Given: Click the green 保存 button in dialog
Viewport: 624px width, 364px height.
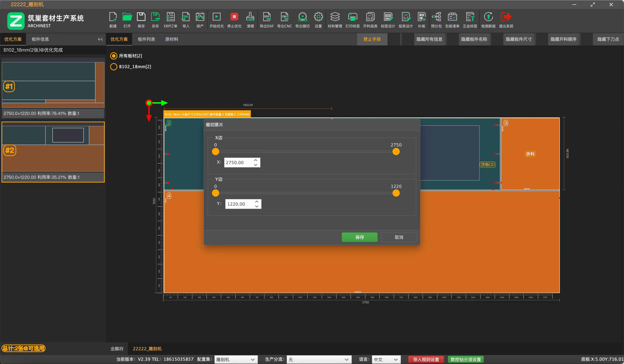Looking at the screenshot, I should pyautogui.click(x=359, y=237).
